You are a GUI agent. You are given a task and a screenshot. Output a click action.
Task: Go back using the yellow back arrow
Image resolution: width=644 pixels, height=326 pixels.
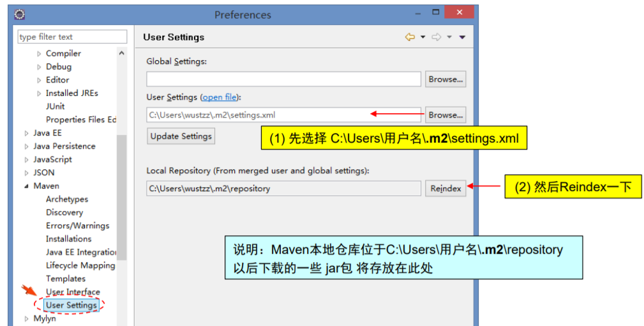coord(410,37)
